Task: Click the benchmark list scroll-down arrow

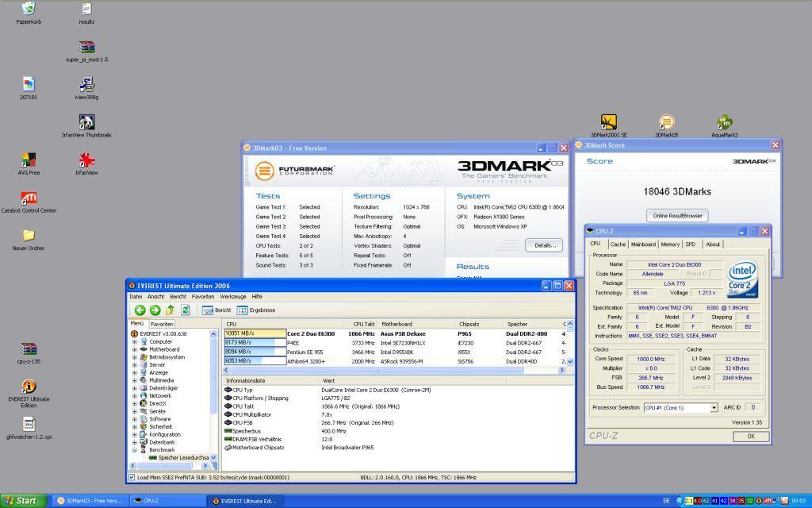Action: [x=570, y=362]
